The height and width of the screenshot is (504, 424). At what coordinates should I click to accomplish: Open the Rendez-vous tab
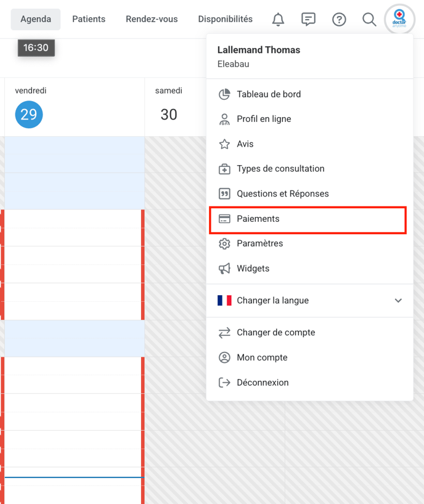pos(152,19)
